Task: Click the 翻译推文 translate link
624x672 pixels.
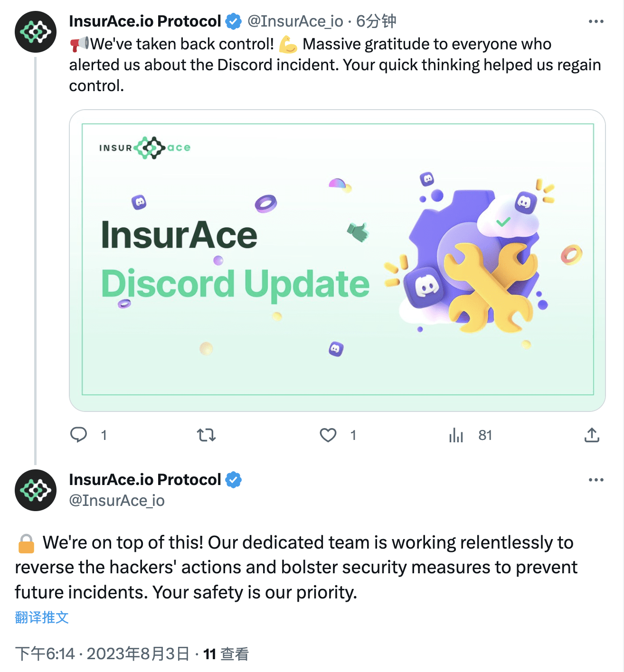Action: (41, 617)
